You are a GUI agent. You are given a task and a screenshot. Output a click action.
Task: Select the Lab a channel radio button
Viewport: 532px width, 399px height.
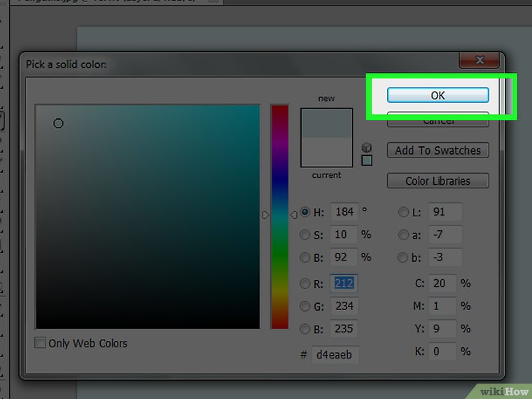pos(403,234)
